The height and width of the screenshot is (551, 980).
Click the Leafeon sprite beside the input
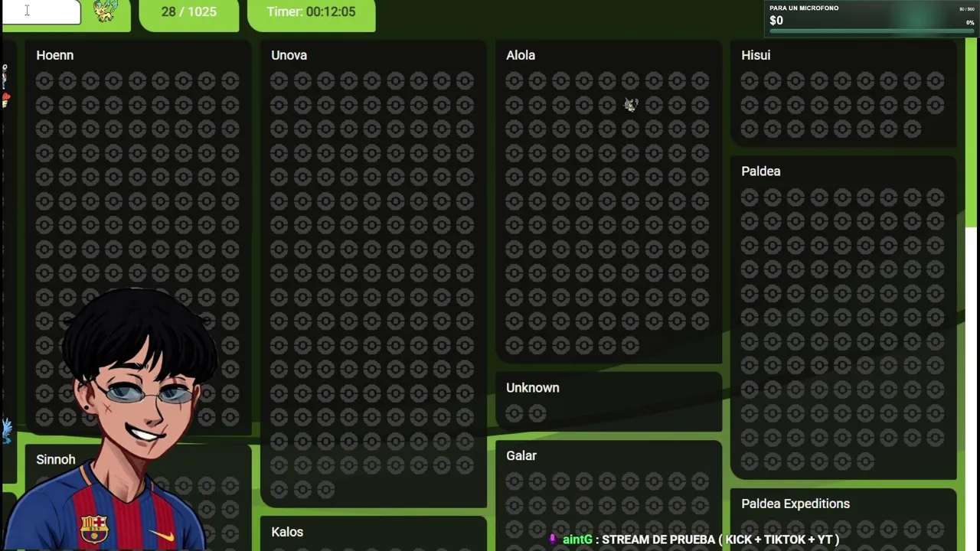(105, 11)
